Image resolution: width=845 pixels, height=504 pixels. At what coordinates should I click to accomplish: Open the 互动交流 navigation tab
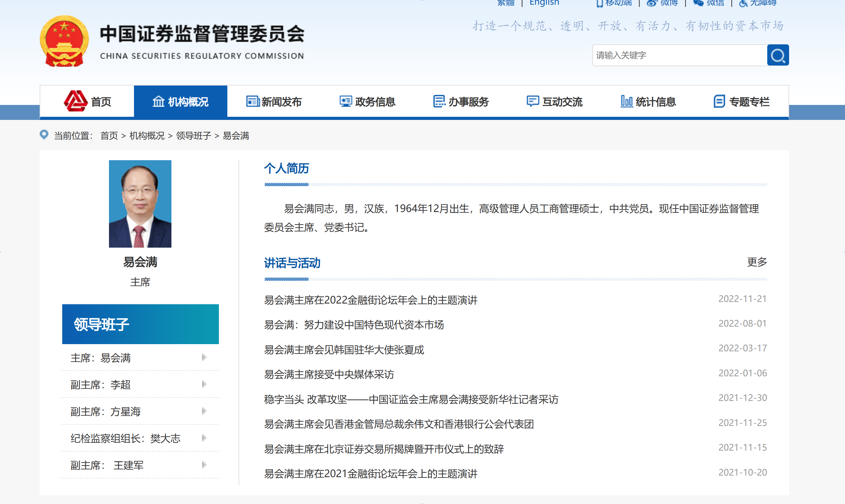click(x=555, y=101)
